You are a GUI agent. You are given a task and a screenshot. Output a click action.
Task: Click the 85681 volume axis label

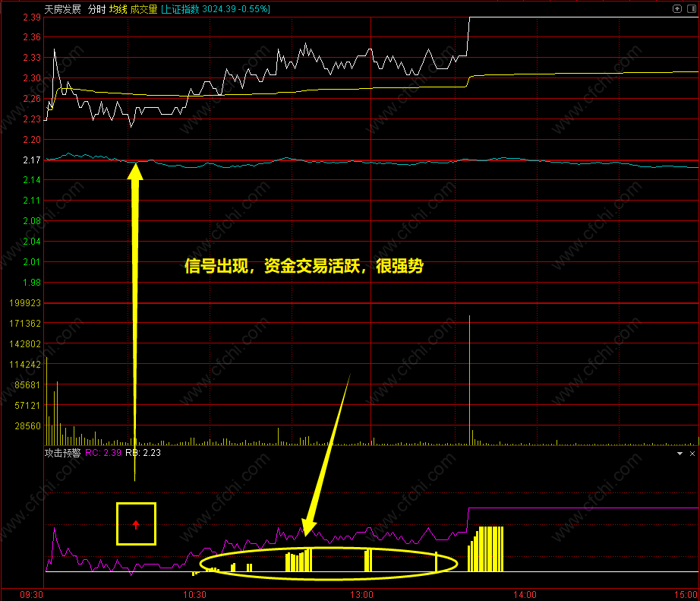point(27,385)
